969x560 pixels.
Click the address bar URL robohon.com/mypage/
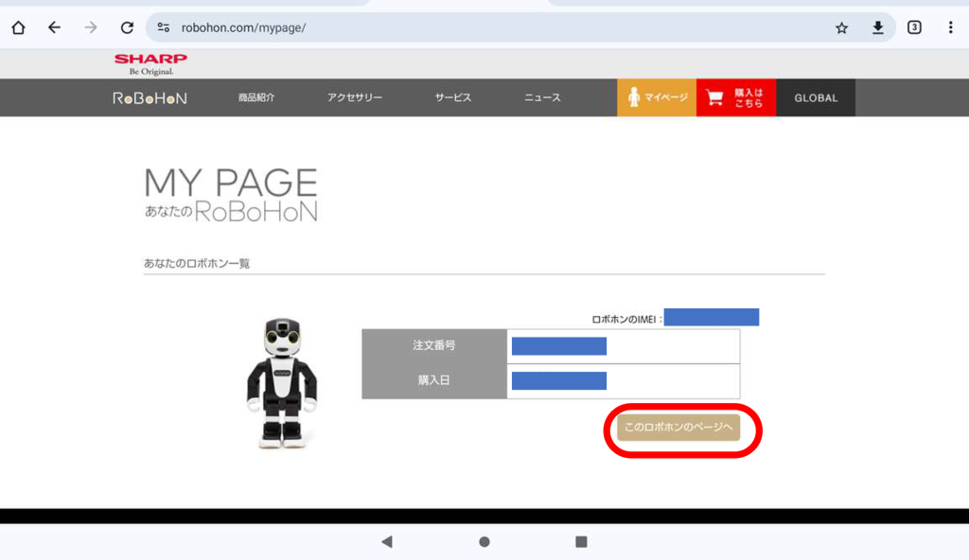(x=243, y=27)
